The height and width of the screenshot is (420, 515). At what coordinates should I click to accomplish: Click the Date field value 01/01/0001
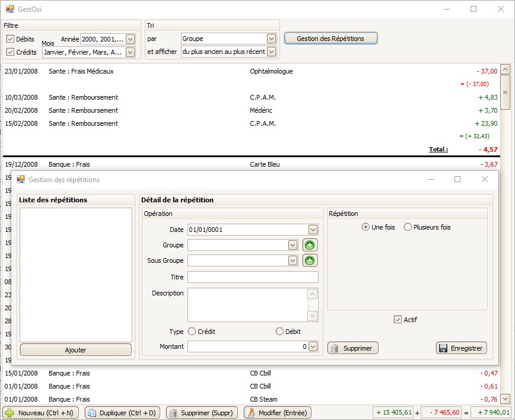[x=206, y=230]
